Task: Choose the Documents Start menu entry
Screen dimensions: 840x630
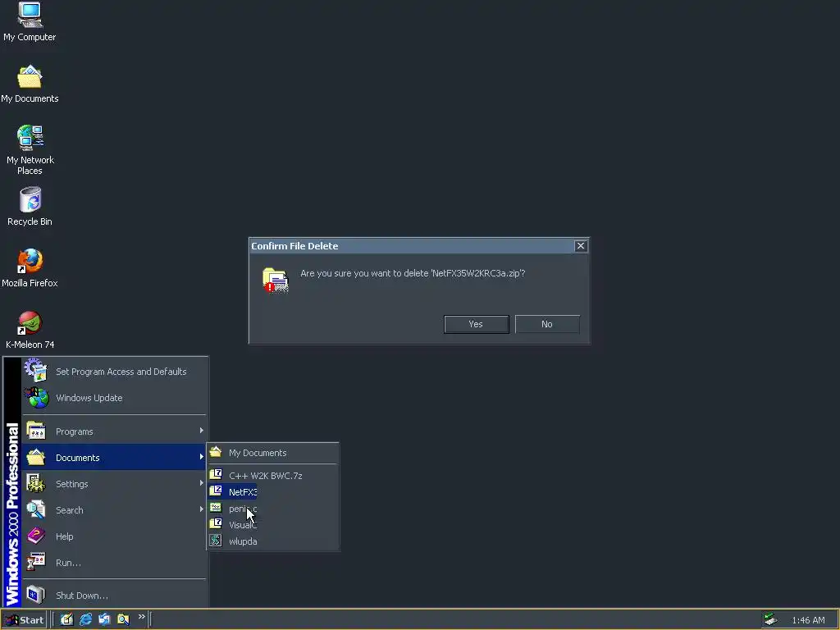Action: (114, 457)
